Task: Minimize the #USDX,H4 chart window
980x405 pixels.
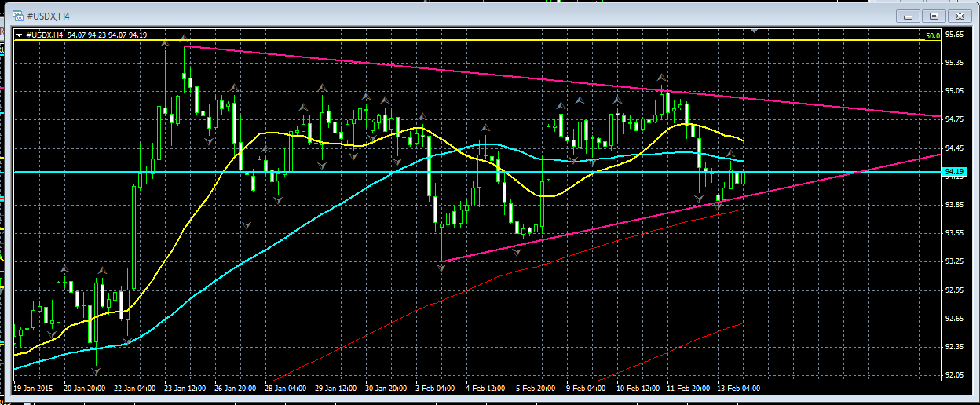Action: tap(912, 15)
